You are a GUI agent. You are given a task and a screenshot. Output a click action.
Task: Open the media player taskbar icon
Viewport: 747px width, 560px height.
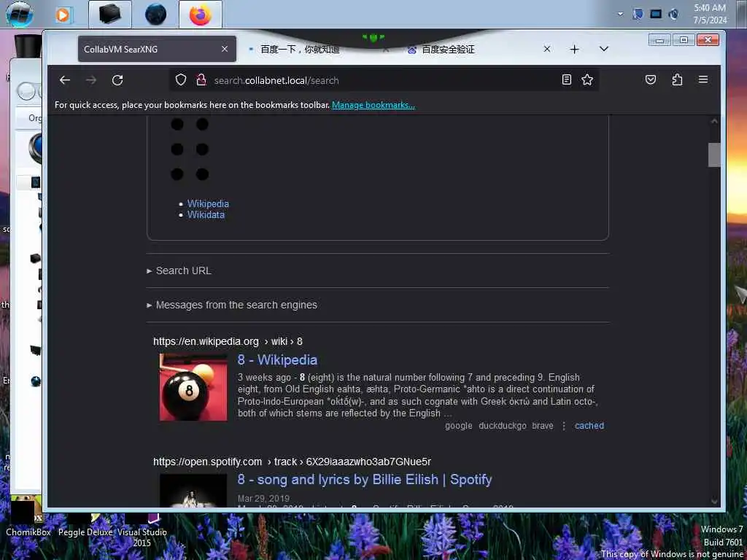pos(63,15)
